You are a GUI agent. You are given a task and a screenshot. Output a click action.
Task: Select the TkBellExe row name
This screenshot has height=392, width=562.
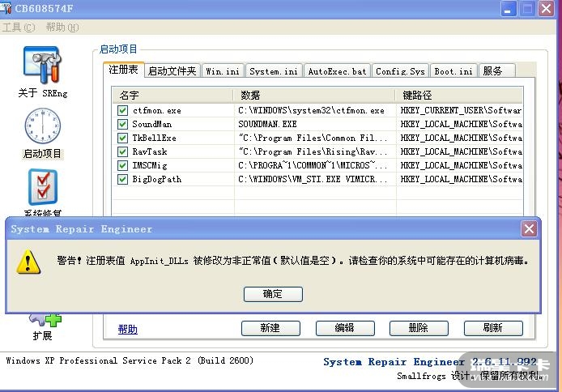tap(154, 138)
